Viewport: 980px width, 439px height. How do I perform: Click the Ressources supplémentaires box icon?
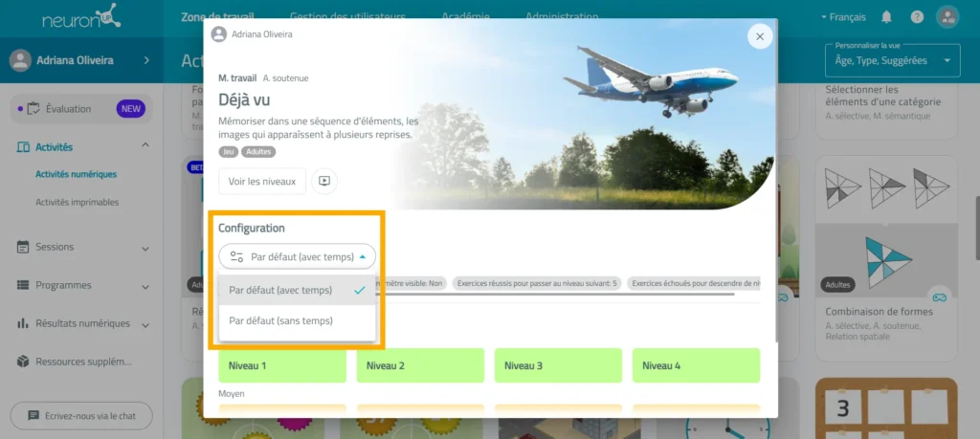(x=23, y=362)
